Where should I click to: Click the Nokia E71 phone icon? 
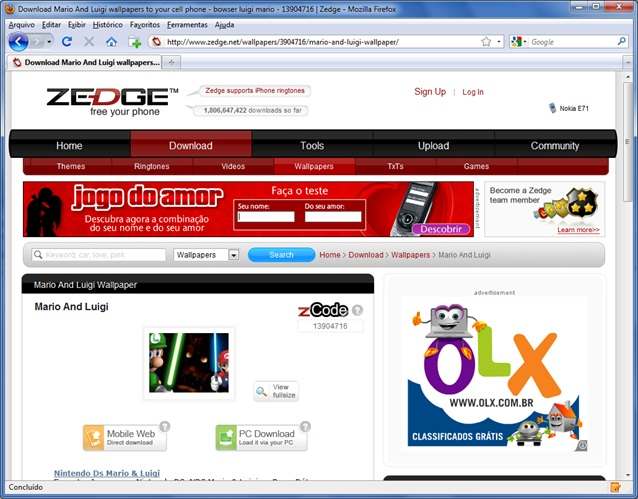552,108
